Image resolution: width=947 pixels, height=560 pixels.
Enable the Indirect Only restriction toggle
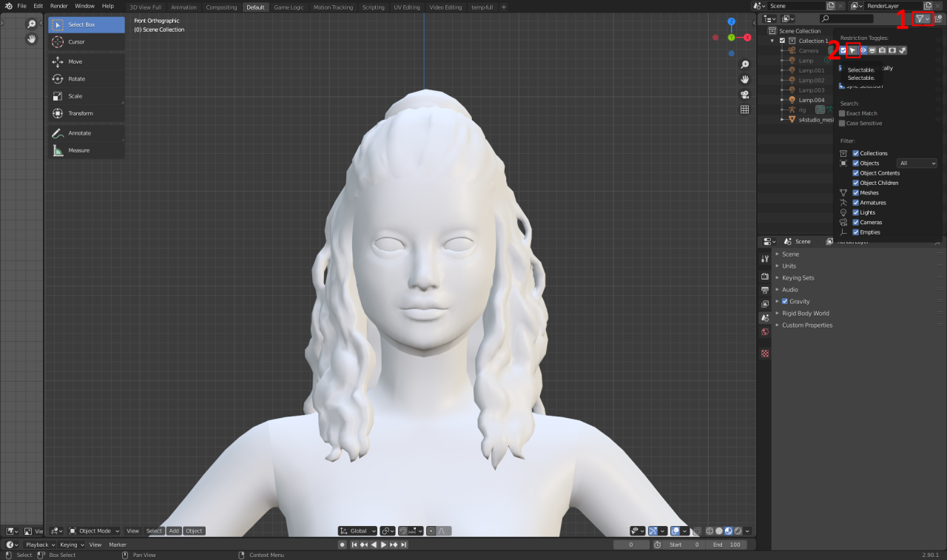902,50
